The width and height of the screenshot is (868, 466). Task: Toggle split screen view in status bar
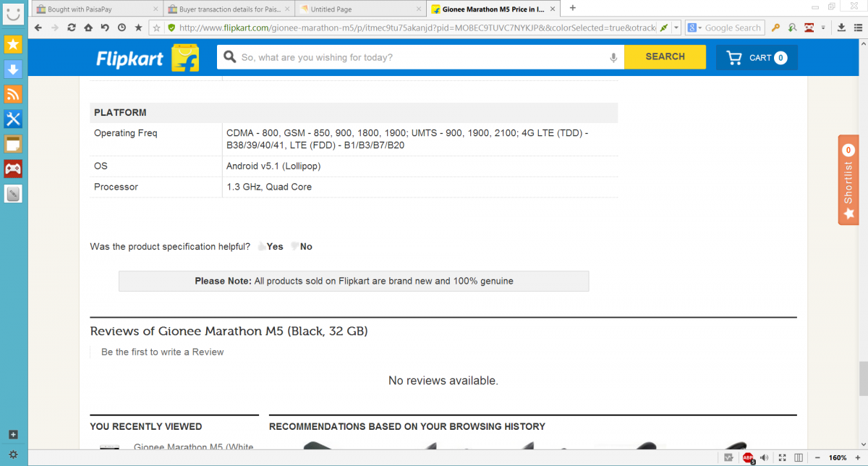pos(798,457)
